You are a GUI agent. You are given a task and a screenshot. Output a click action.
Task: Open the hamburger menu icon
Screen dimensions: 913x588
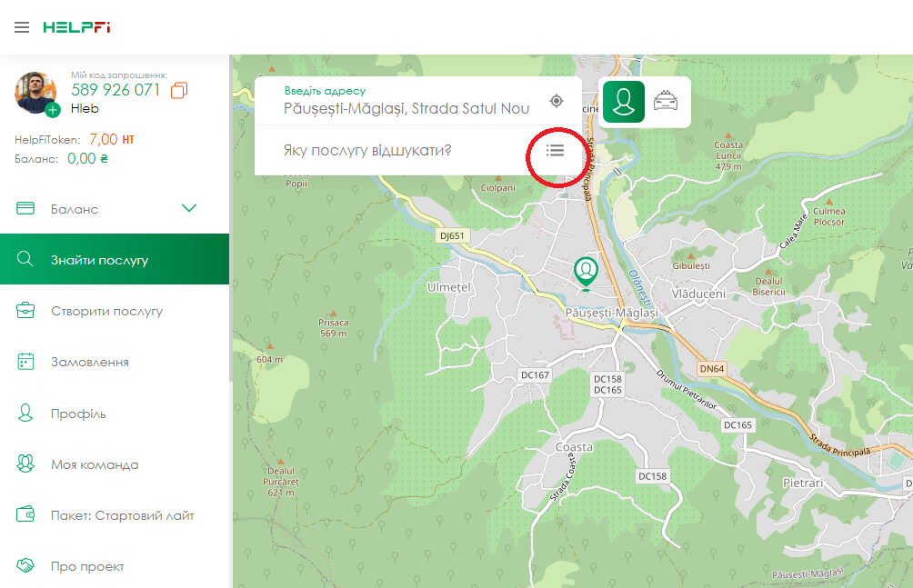click(22, 27)
